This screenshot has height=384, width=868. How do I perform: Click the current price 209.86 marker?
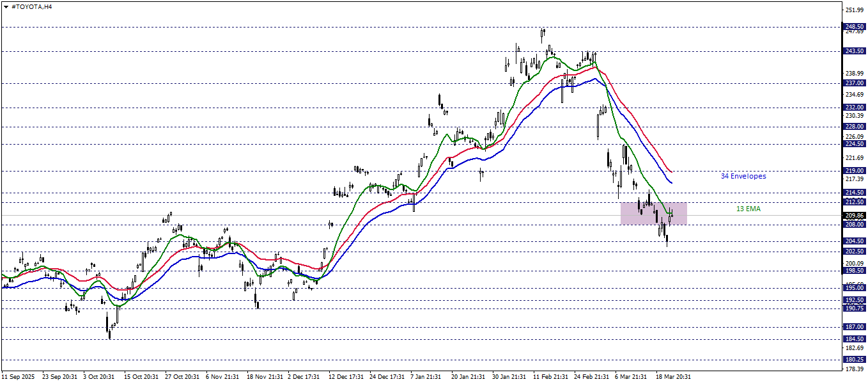[854, 216]
